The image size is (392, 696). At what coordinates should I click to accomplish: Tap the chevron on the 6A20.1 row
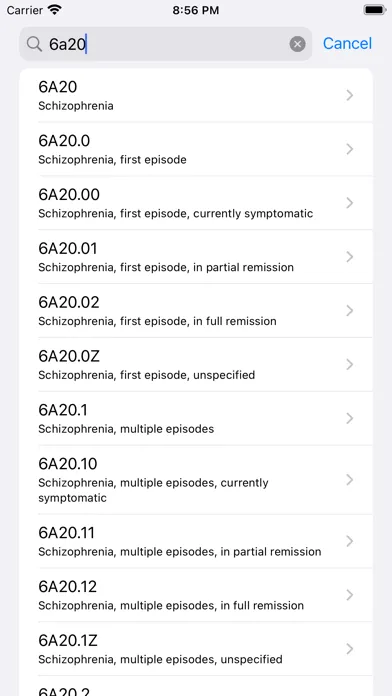(350, 418)
